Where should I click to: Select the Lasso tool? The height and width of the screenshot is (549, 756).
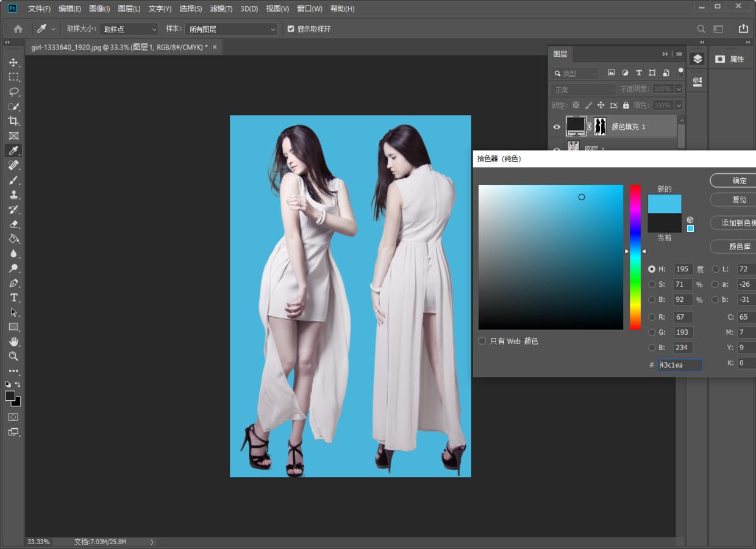tap(13, 92)
